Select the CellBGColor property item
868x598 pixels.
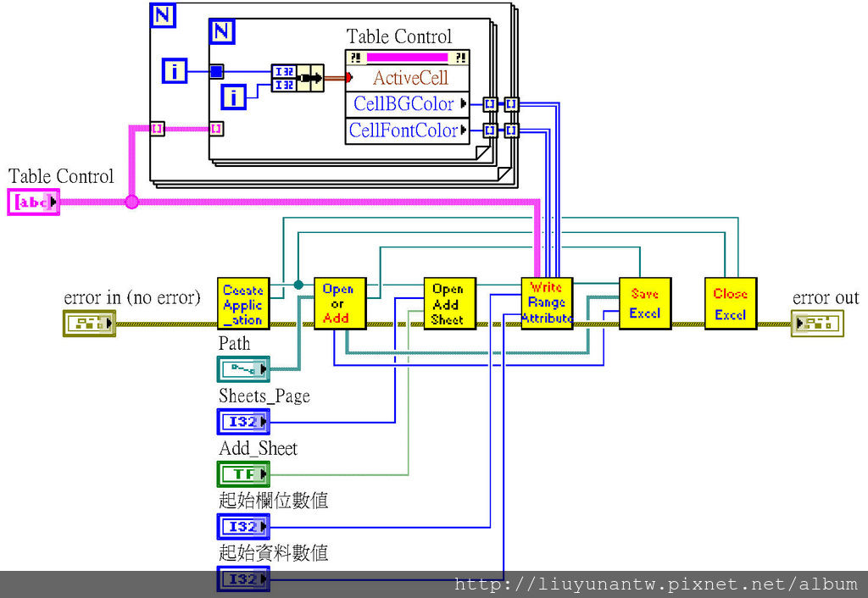point(408,104)
